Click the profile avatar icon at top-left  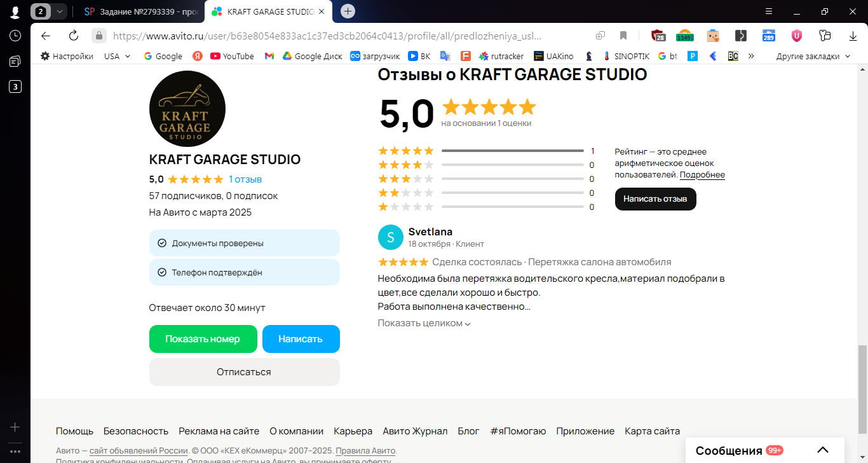15,12
